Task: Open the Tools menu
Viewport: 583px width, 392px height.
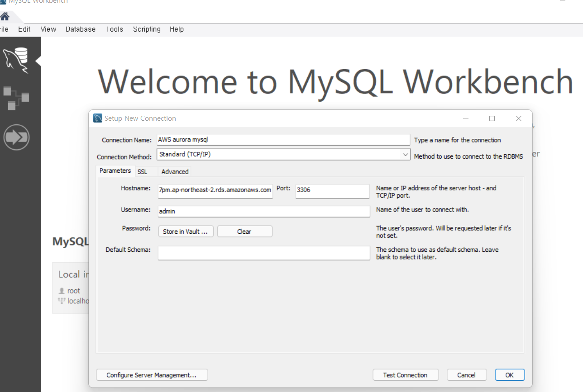Action: (x=115, y=29)
